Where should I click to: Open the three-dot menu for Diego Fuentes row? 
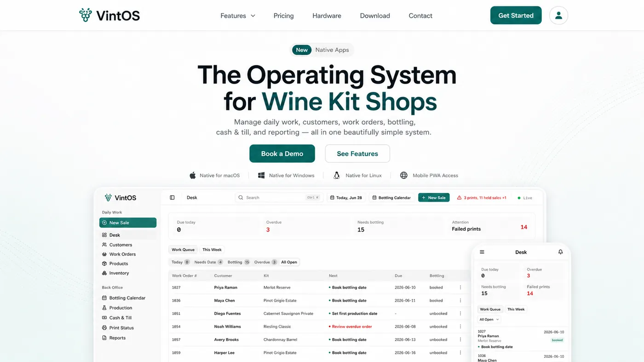coord(460,314)
